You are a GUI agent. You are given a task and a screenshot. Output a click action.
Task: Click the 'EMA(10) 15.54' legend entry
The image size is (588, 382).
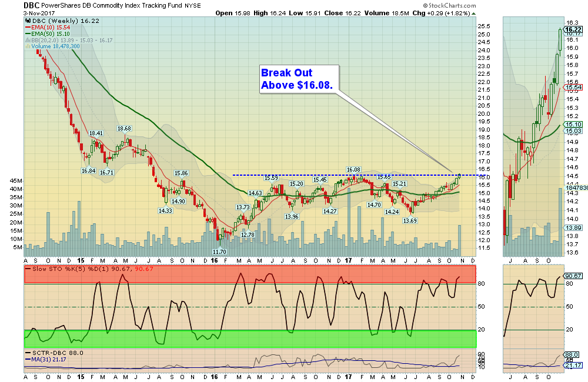51,28
